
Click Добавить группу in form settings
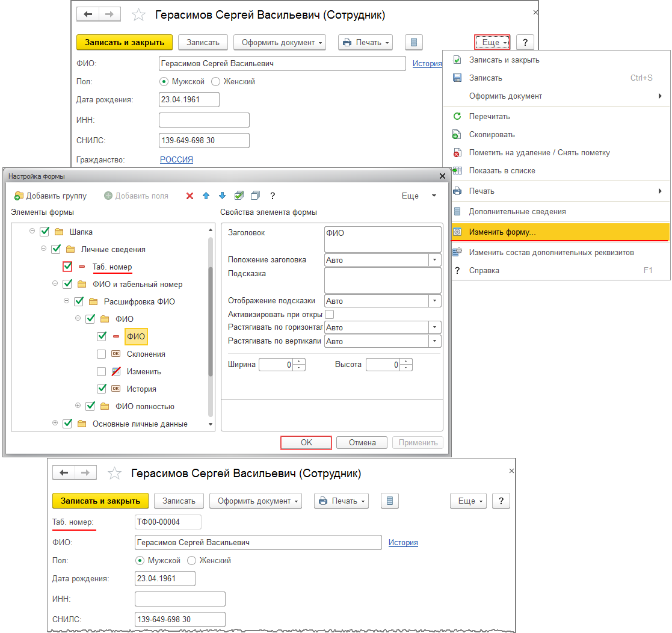click(x=51, y=196)
